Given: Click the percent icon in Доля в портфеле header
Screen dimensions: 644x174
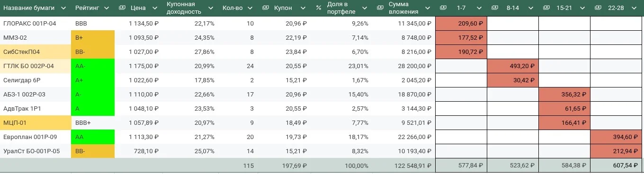Looking at the screenshot, I should pos(318,8).
